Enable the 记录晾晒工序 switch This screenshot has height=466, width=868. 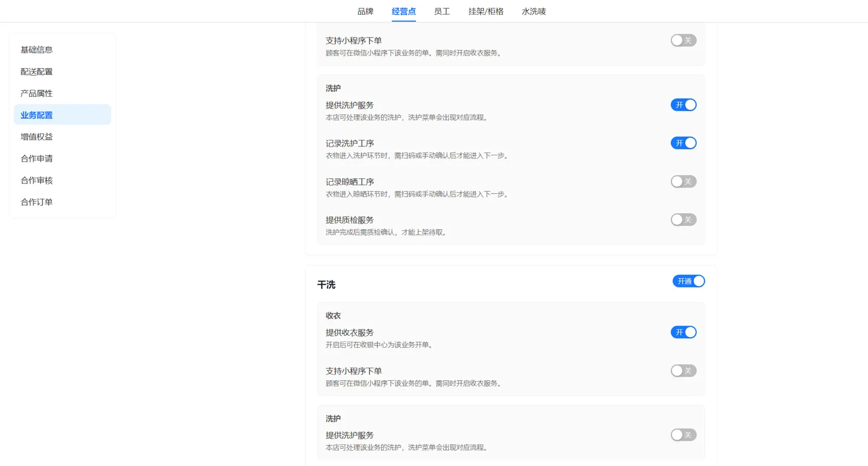[683, 181]
